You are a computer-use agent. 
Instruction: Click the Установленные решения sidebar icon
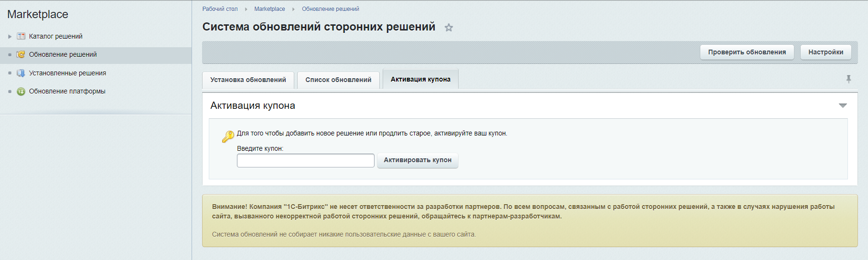[21, 73]
